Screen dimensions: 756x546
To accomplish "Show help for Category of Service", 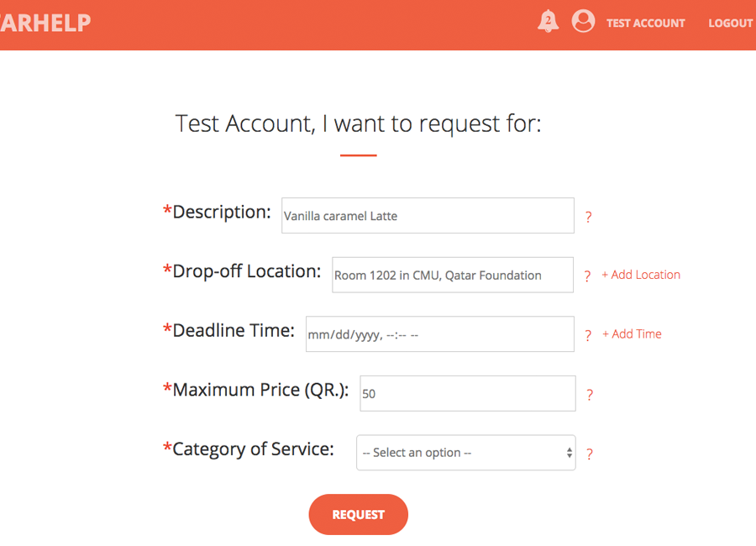I will click(x=589, y=454).
